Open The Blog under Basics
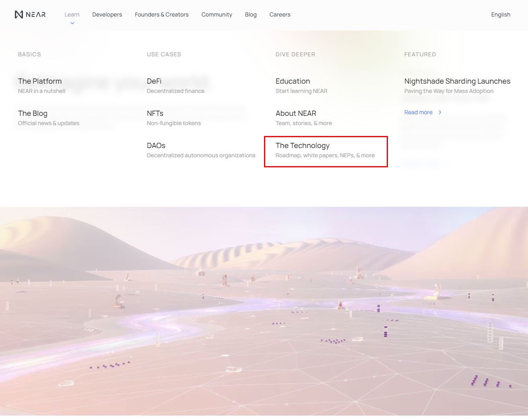This screenshot has height=420, width=528. pyautogui.click(x=33, y=113)
